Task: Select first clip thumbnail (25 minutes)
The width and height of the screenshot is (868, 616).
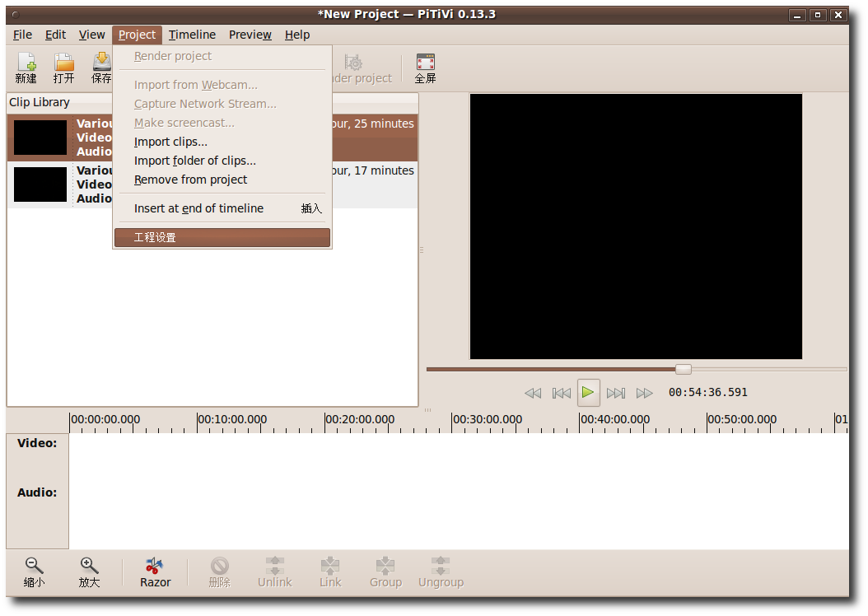Action: [x=40, y=138]
